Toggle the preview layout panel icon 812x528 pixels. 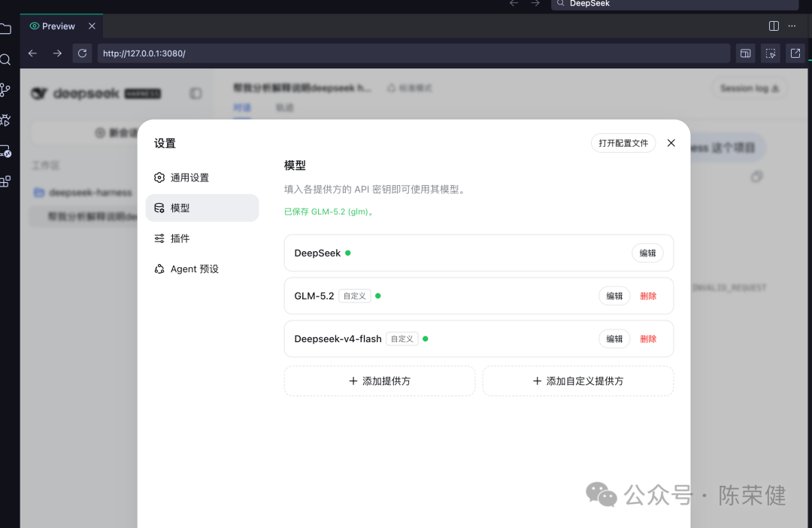pos(745,53)
